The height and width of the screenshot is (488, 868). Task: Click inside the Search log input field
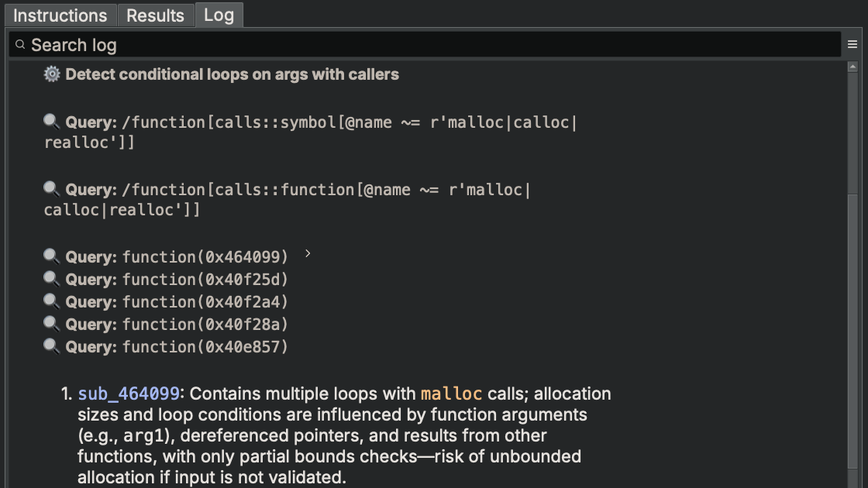click(310, 45)
